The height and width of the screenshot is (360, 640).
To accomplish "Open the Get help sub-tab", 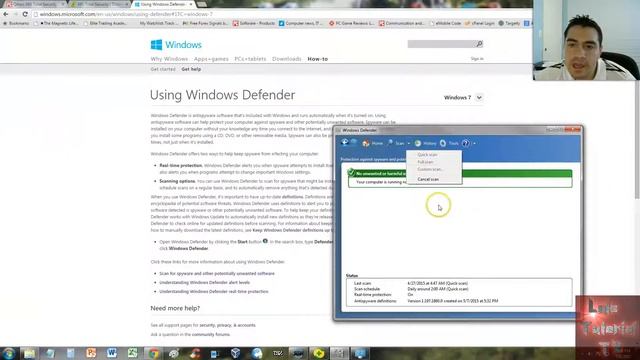I will click(191, 69).
